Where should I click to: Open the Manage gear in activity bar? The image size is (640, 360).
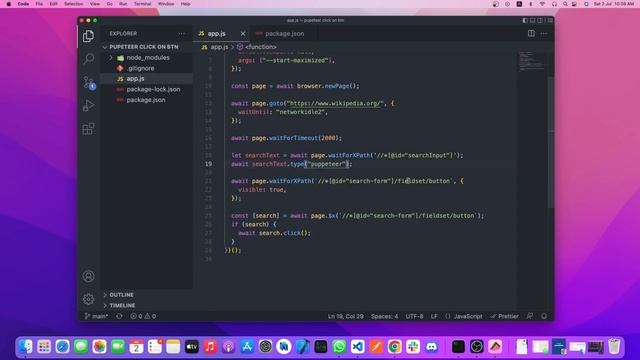(x=88, y=299)
